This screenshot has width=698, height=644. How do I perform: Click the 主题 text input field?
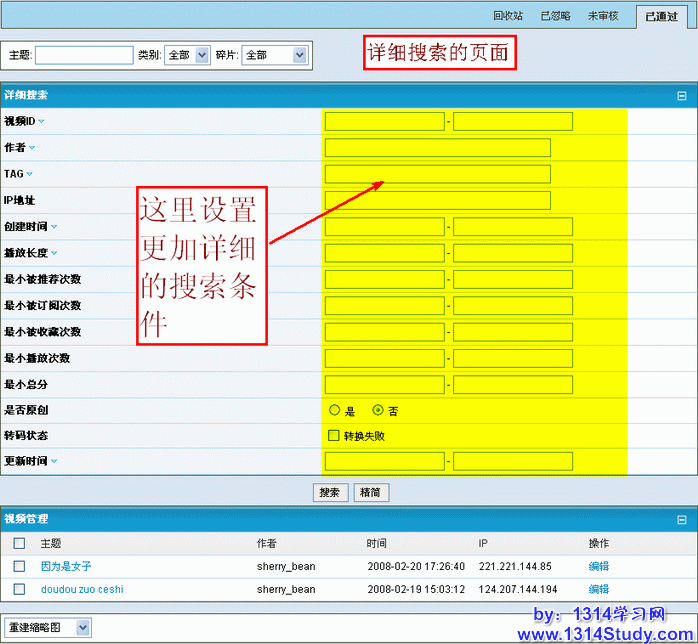point(84,55)
